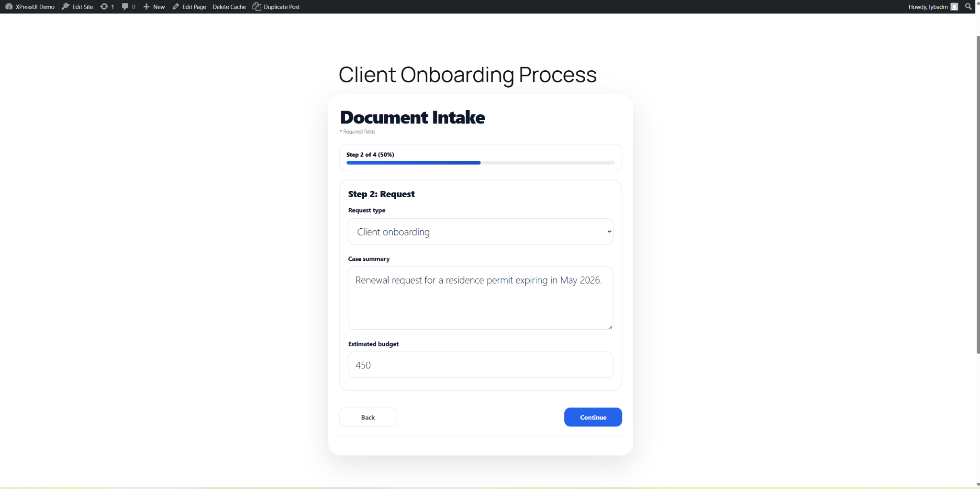Click the user avatar next to Howdy, lybadm
Screen dimensions: 980x489
point(954,7)
